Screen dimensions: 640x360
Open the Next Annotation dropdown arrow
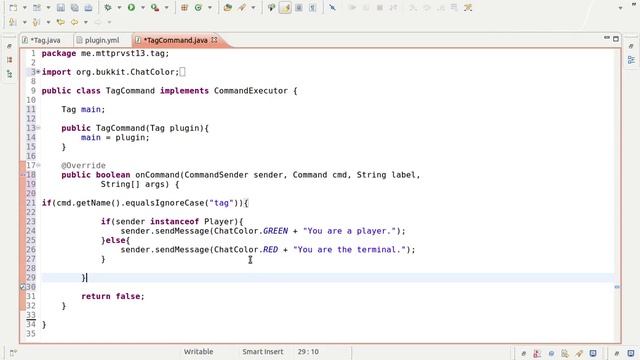24,22
